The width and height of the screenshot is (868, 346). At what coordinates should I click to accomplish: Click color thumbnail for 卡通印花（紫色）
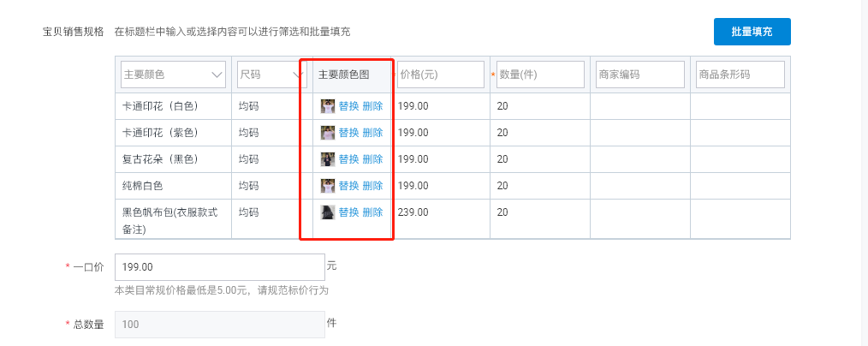328,133
